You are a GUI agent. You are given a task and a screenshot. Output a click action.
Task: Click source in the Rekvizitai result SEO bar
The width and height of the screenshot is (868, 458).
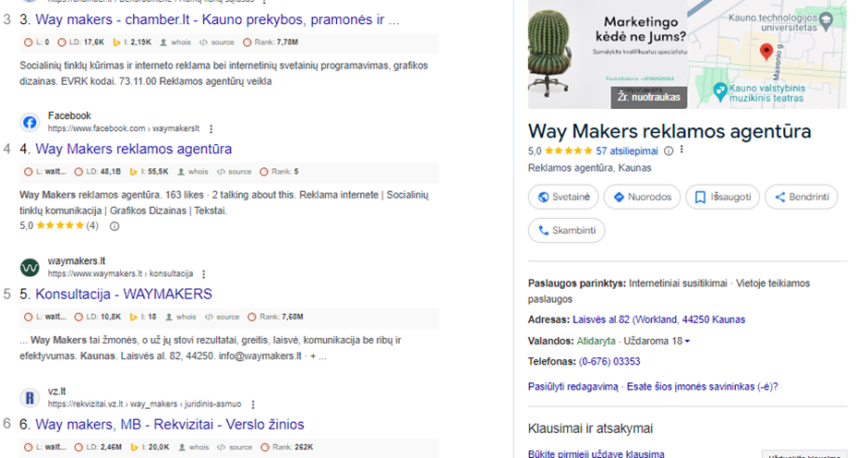point(235,447)
